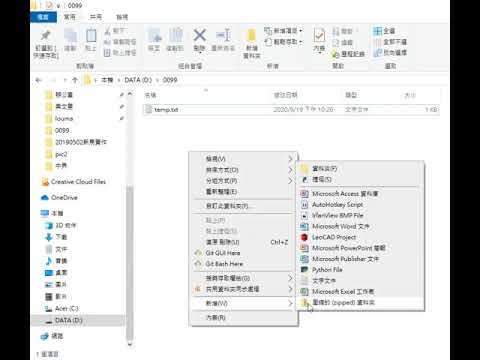480x360 pixels.
Task: Click the New Folder ribbon icon
Action: point(251,35)
